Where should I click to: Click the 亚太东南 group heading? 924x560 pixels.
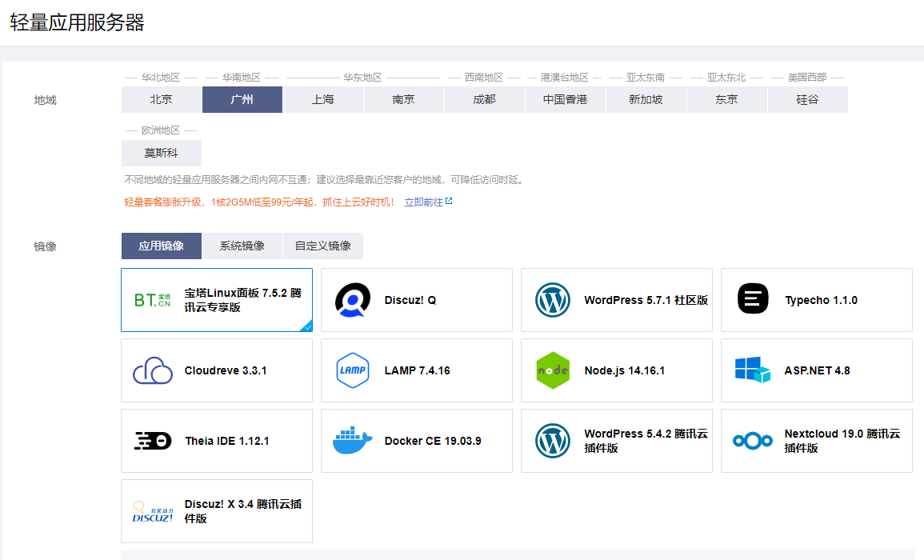tap(646, 78)
